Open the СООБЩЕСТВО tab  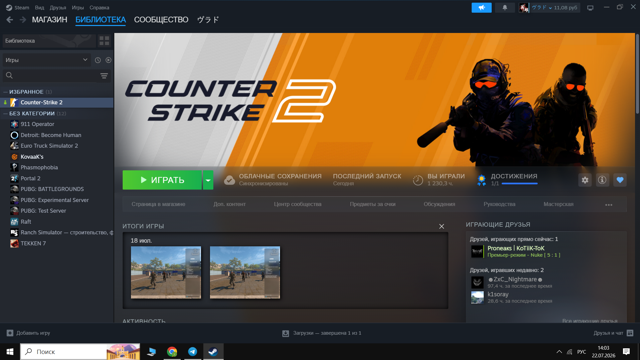(x=161, y=20)
